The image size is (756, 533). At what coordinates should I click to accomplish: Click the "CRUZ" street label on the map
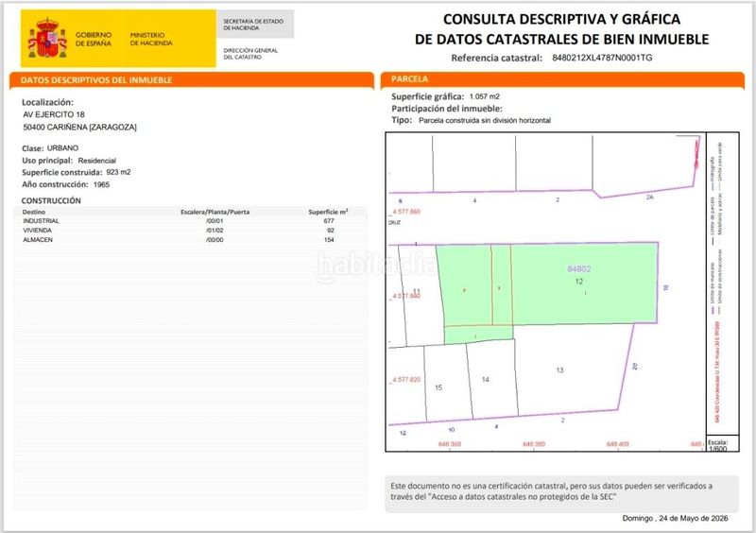394,223
